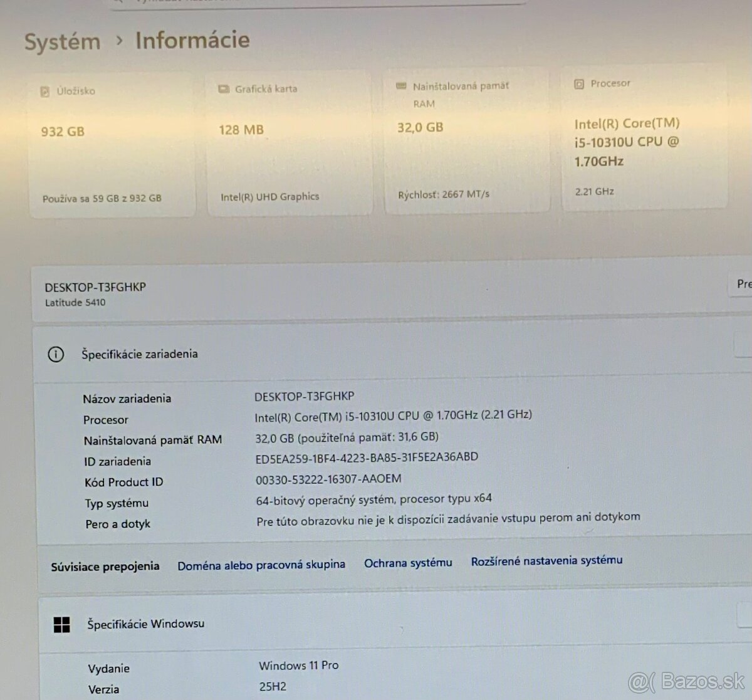Click the Grafická karta graphics card icon
Viewport: 752px width, 700px height.
click(222, 89)
